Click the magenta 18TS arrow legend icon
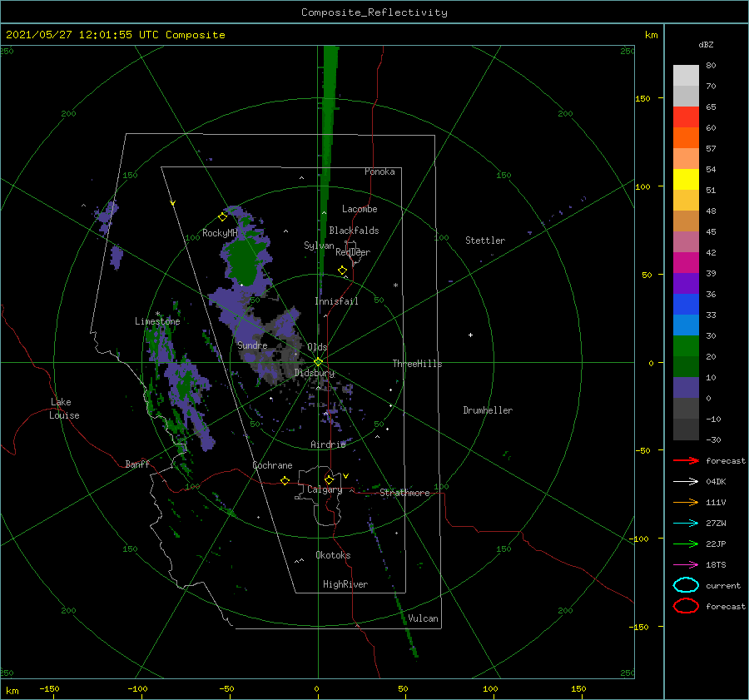 (686, 565)
